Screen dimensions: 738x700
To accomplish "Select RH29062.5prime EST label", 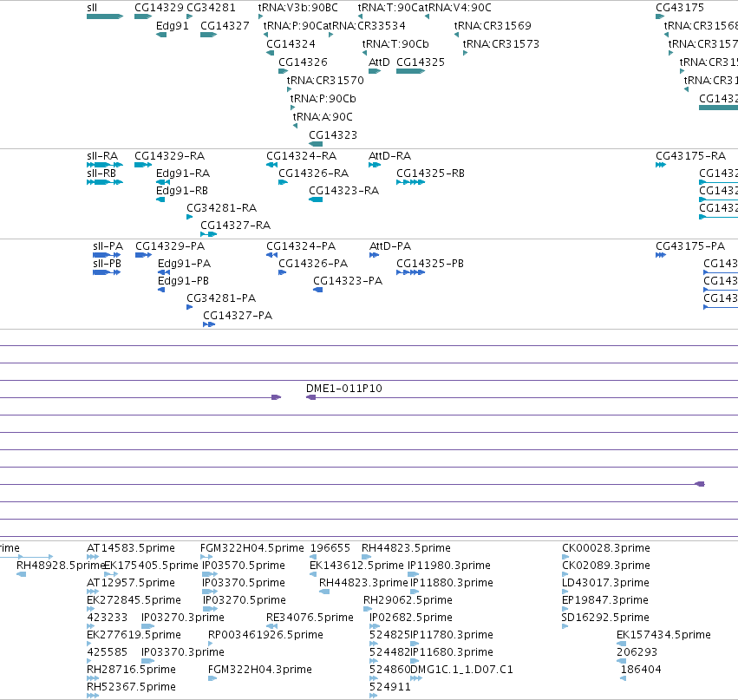I will pos(408,600).
